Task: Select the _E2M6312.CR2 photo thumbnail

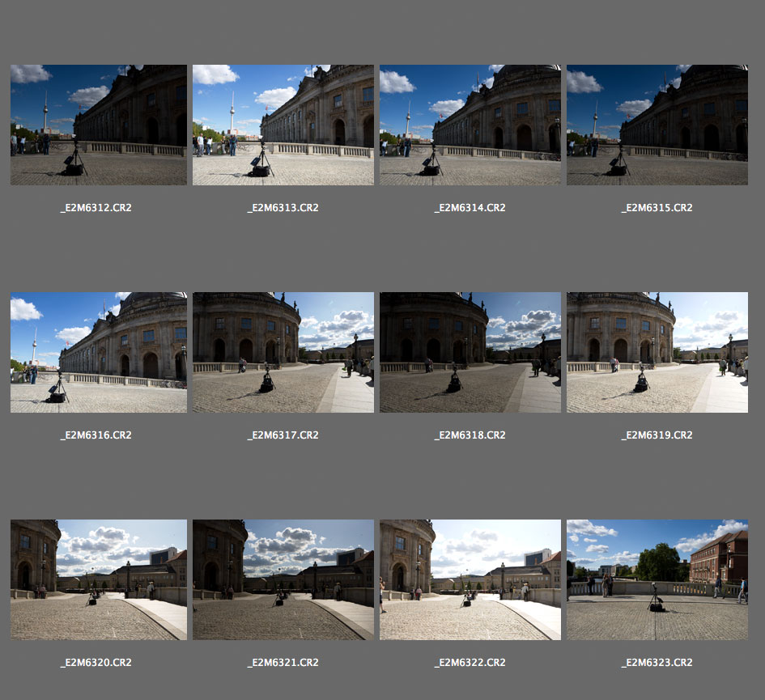Action: pyautogui.click(x=98, y=125)
